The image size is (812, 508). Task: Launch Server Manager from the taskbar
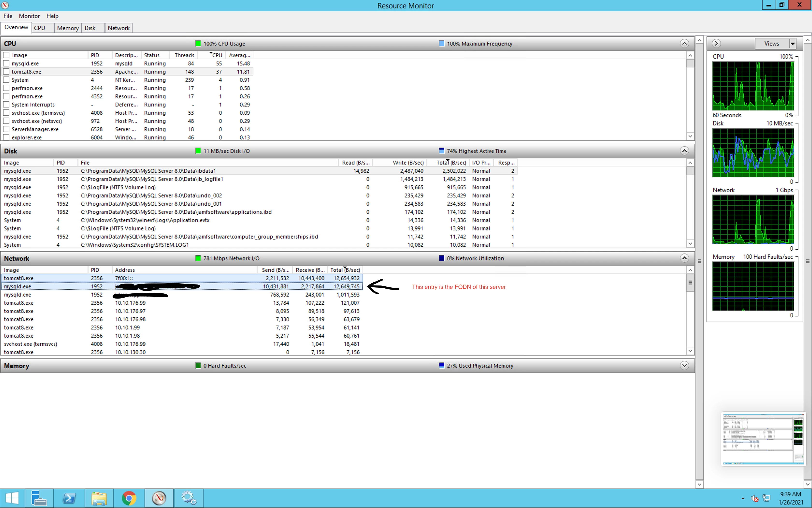(39, 498)
